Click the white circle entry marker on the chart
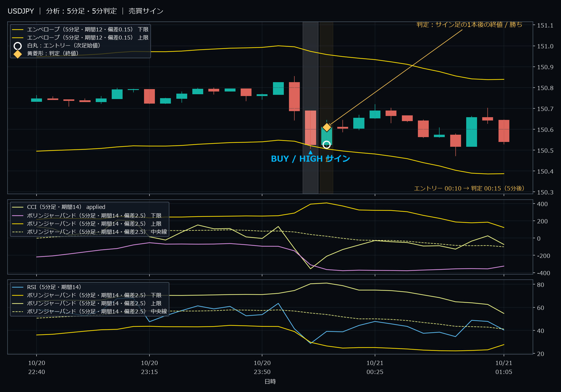The height and width of the screenshot is (392, 561). coord(326,145)
